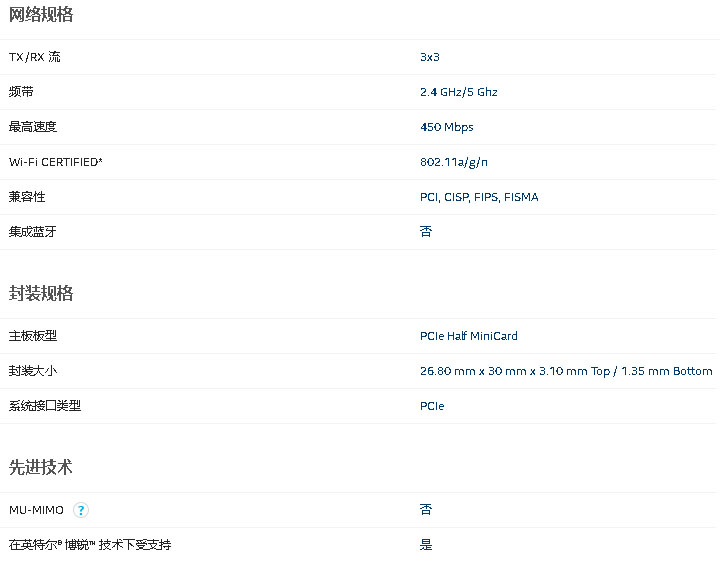Click the 在英特尔博锐技术下受支持 label

pyautogui.click(x=90, y=545)
